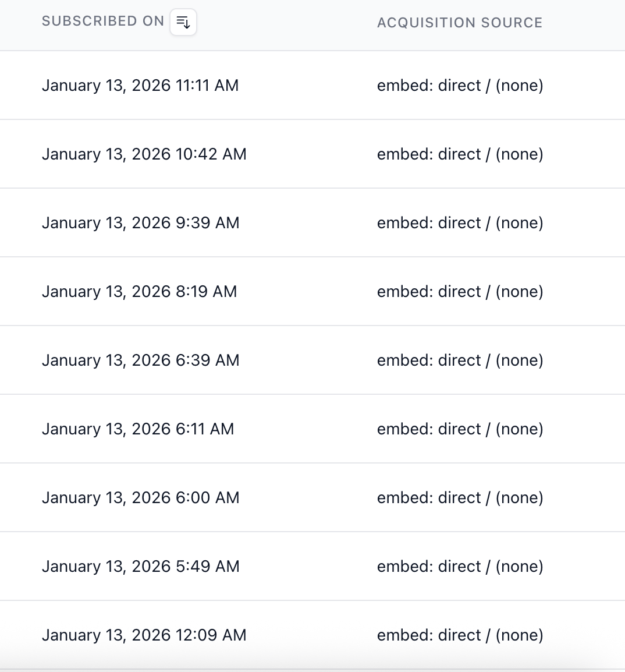Select acquisition source for the 10:42 AM row
625x672 pixels.
pos(460,154)
